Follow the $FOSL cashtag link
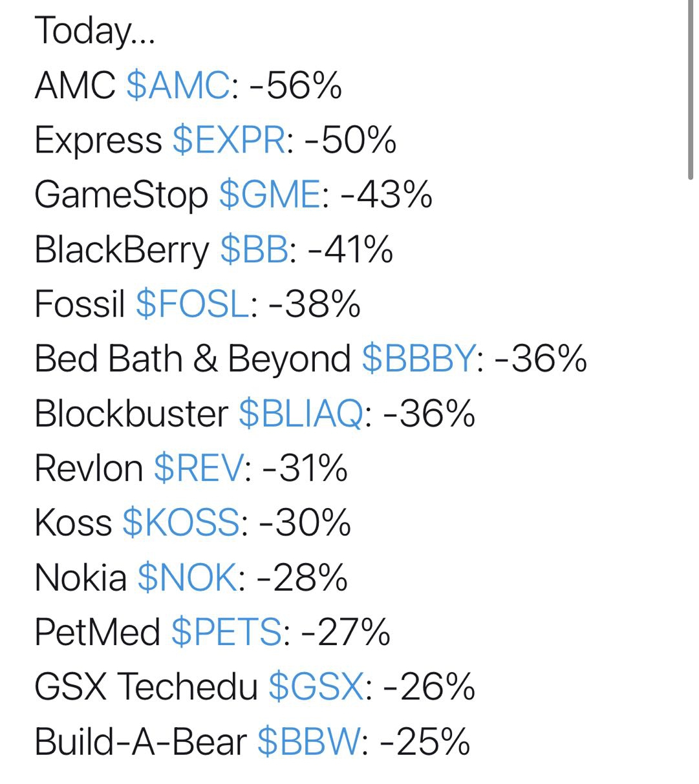This screenshot has width=699, height=784. click(193, 304)
